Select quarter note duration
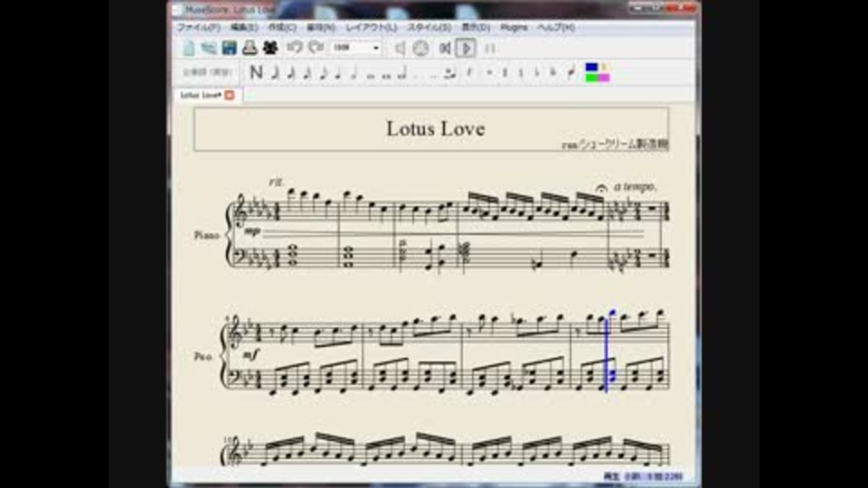The image size is (868, 488). coord(337,72)
